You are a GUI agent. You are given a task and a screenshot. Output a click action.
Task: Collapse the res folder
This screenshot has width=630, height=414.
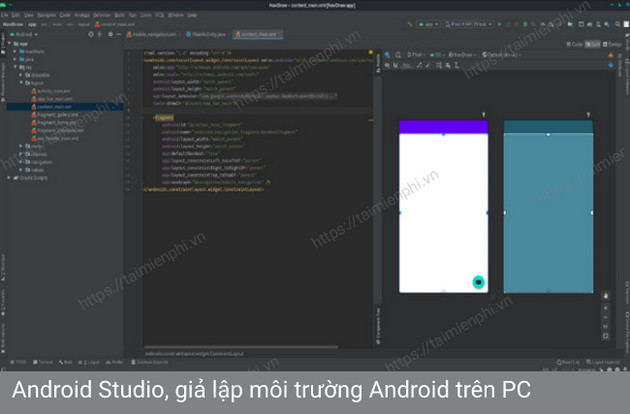point(15,67)
